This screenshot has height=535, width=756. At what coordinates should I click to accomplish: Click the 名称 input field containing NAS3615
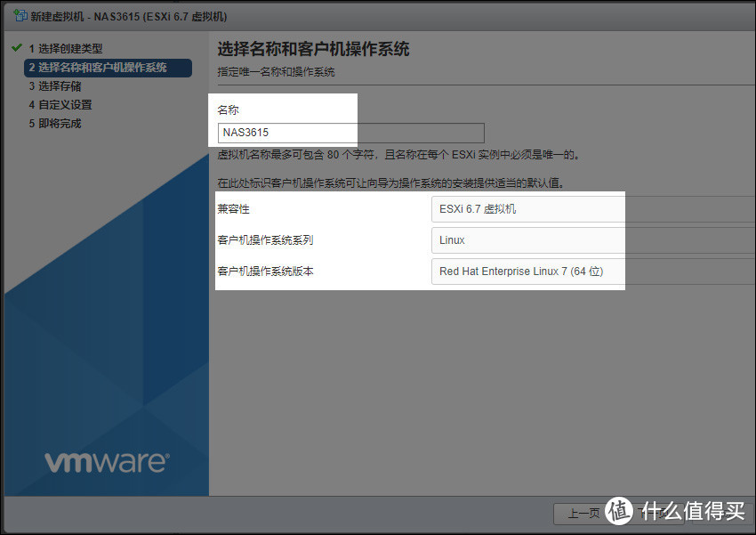point(350,133)
